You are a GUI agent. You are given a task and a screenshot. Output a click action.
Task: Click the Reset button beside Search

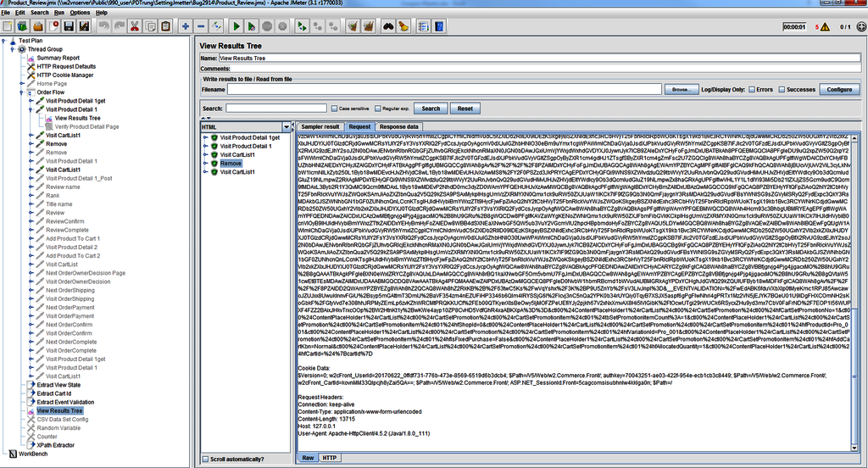(465, 109)
